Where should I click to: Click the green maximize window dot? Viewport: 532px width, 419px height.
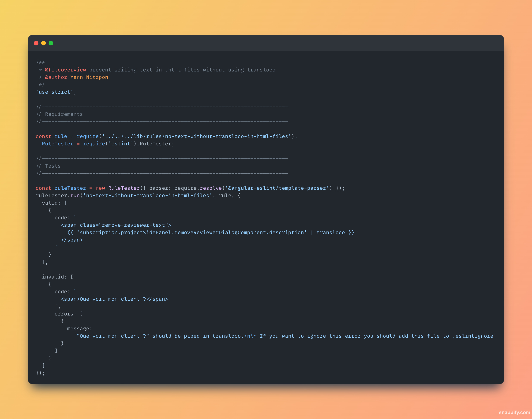(51, 43)
